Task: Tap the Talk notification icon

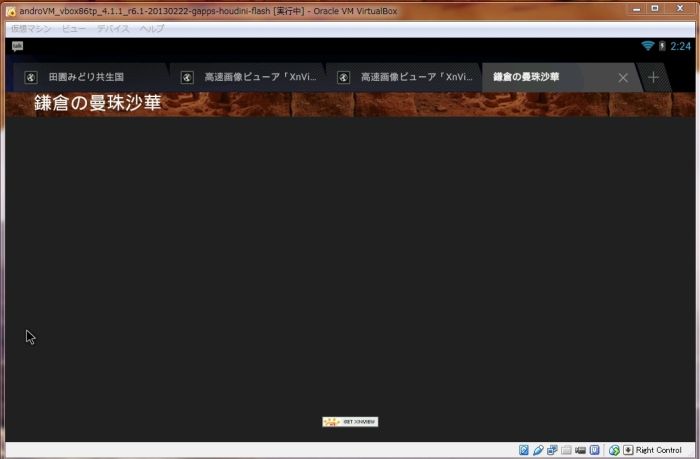Action: [x=17, y=46]
